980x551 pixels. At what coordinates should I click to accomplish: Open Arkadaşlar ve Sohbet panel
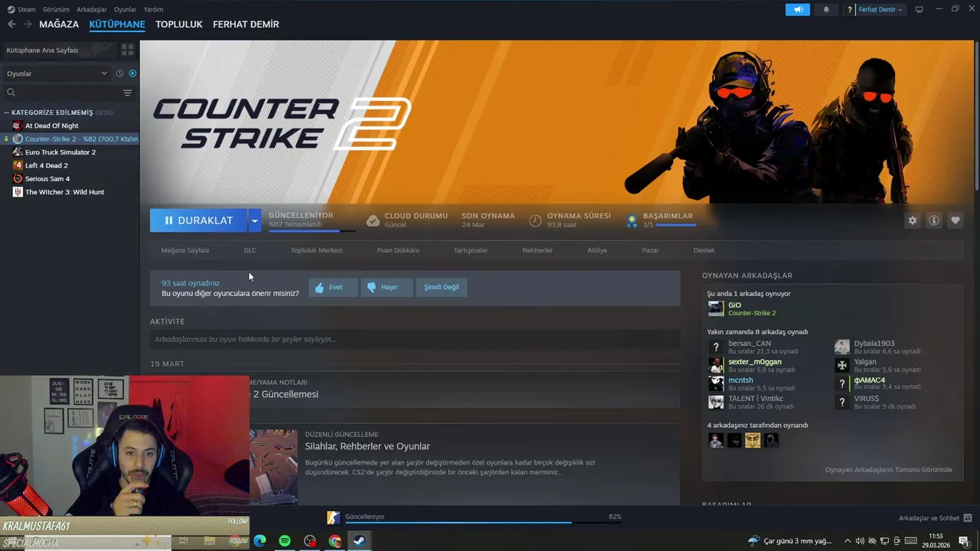coord(935,518)
